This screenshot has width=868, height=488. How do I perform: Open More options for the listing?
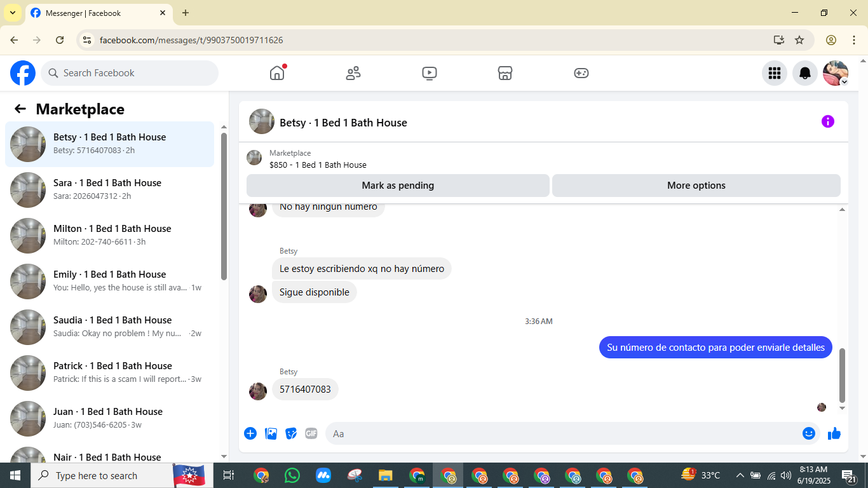pyautogui.click(x=696, y=186)
